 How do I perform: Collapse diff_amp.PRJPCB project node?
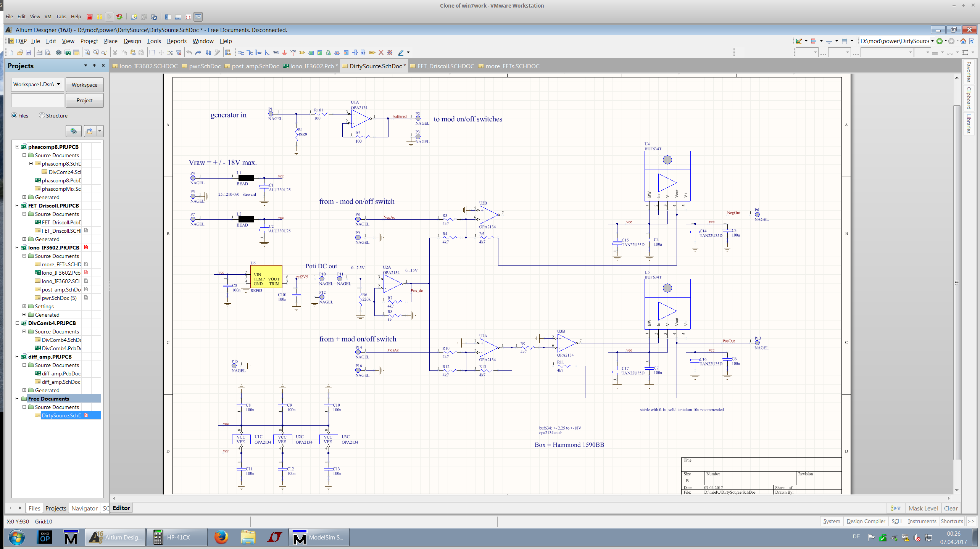point(17,357)
